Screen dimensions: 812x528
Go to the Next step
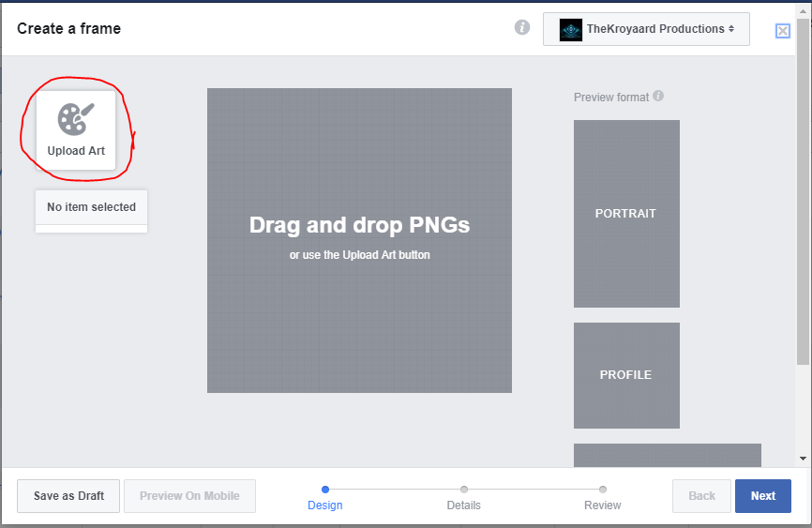[763, 496]
